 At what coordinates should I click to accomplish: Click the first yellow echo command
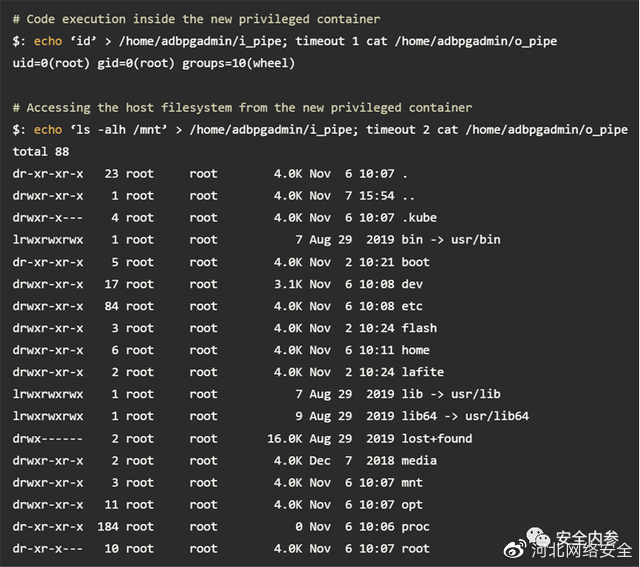(x=48, y=41)
